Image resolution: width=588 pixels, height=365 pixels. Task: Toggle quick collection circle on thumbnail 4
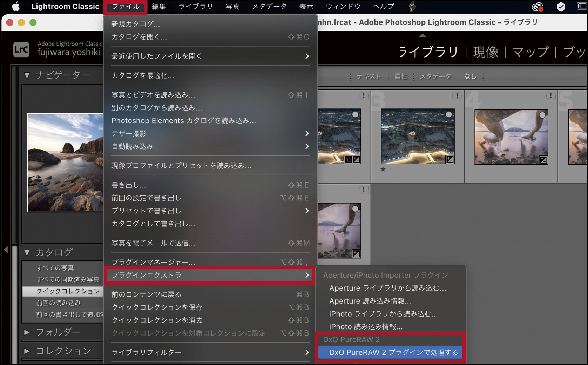coord(542,115)
